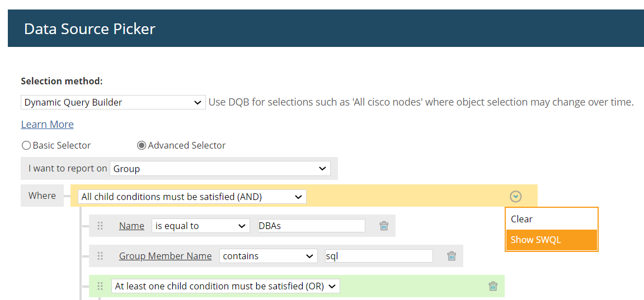Choose Clear from the popup menu
The width and height of the screenshot is (644, 300).
(551, 219)
